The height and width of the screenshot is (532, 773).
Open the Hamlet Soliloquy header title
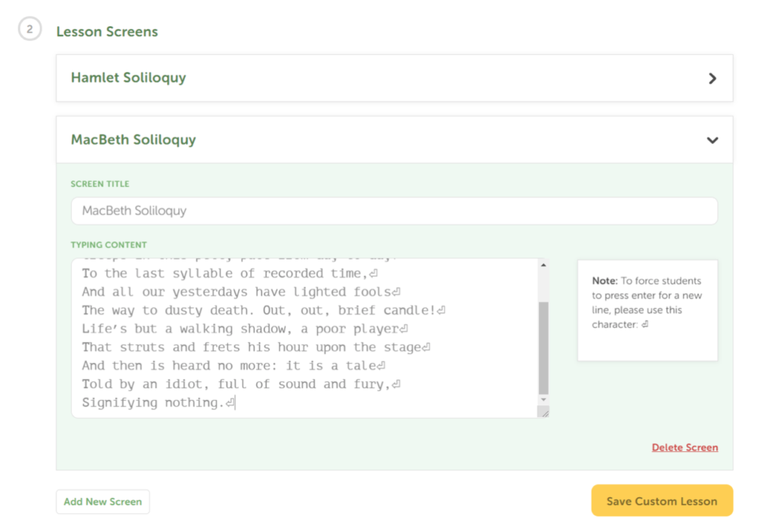pyautogui.click(x=128, y=78)
